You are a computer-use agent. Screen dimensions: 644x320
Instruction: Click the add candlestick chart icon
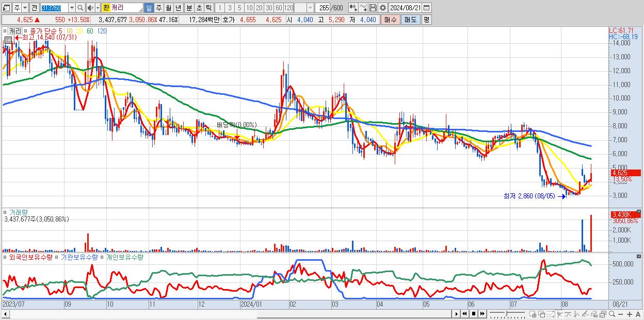coord(353,8)
